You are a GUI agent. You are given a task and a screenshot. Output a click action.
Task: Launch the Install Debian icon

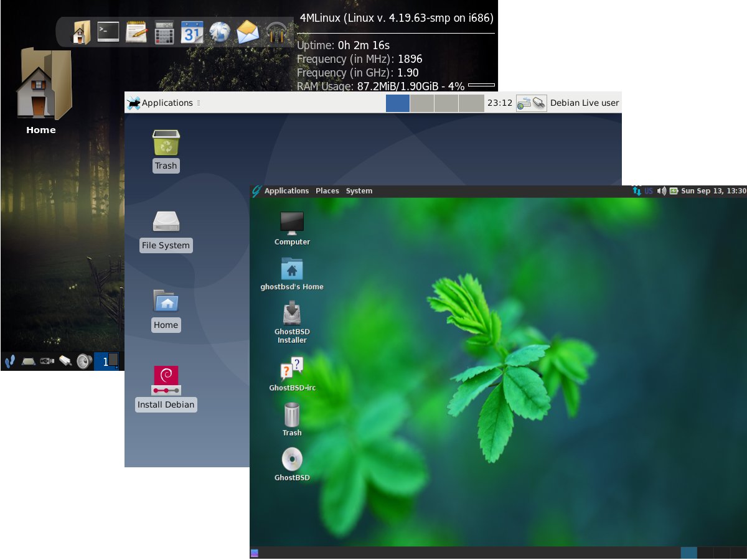point(166,380)
